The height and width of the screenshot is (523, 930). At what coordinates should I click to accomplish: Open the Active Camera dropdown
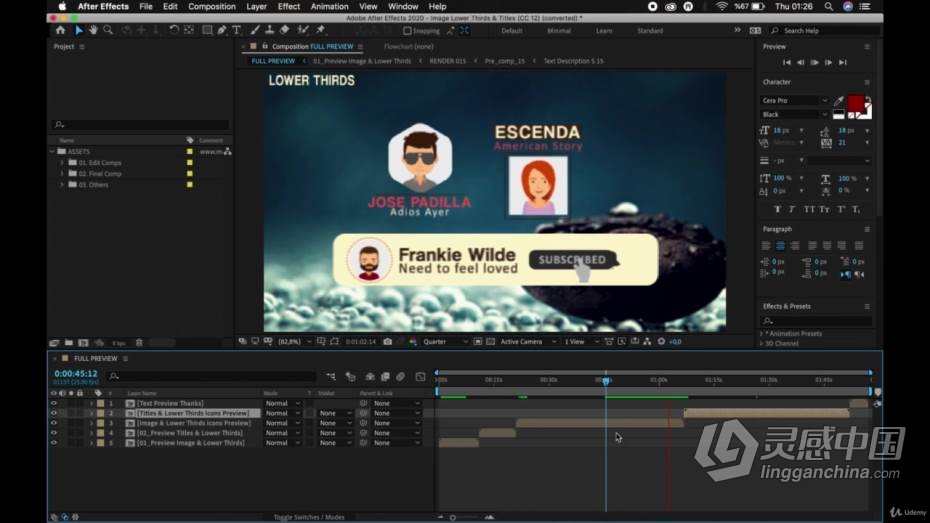528,342
